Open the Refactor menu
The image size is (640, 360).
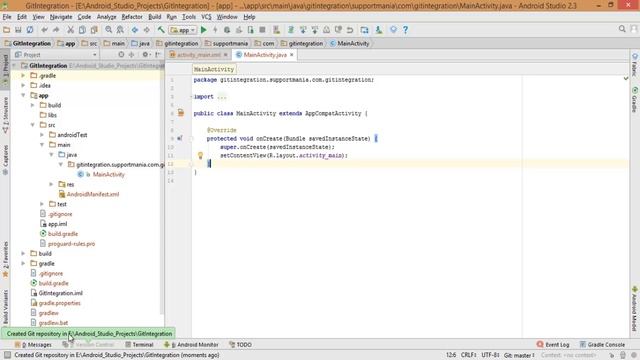[x=132, y=17]
